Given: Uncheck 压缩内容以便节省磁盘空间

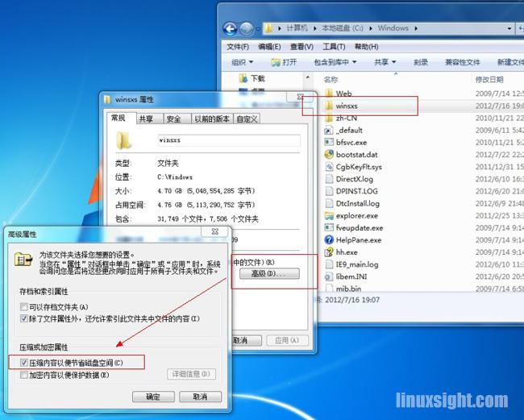Looking at the screenshot, I should click(x=23, y=363).
